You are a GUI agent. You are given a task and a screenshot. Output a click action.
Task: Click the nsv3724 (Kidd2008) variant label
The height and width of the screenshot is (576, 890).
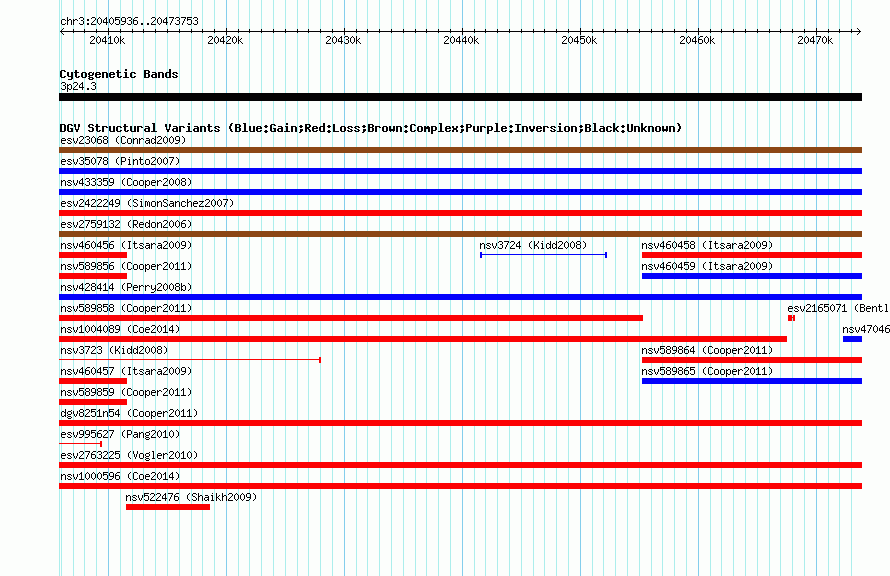[533, 245]
